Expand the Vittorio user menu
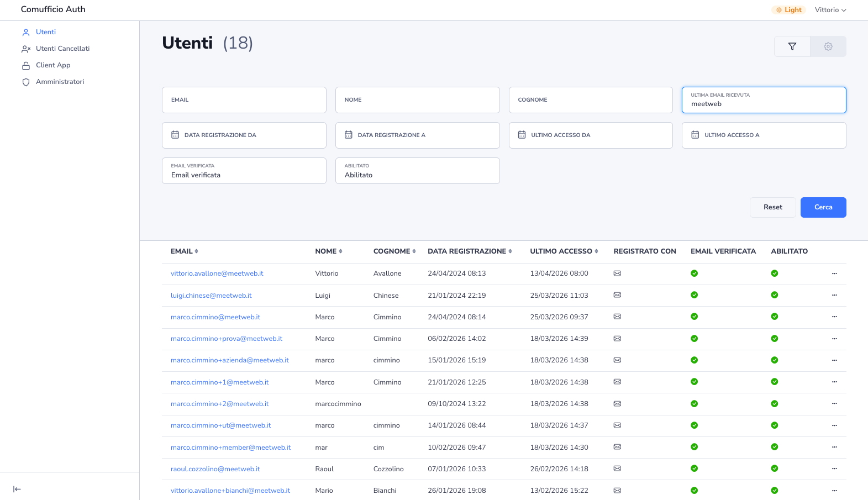 coord(830,10)
